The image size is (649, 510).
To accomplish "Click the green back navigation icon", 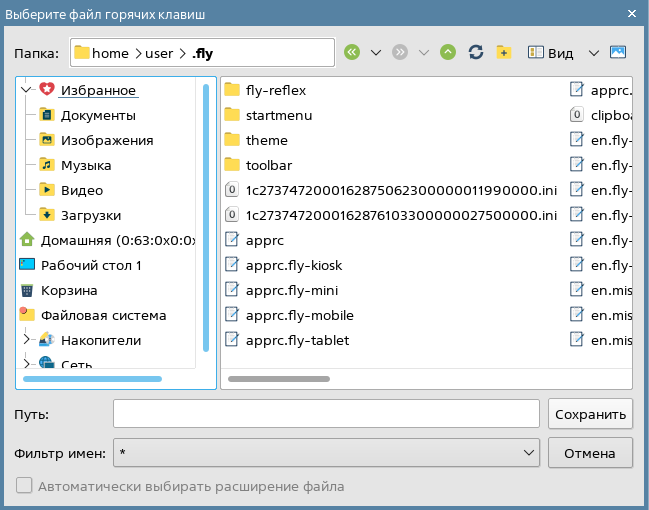I will [352, 53].
